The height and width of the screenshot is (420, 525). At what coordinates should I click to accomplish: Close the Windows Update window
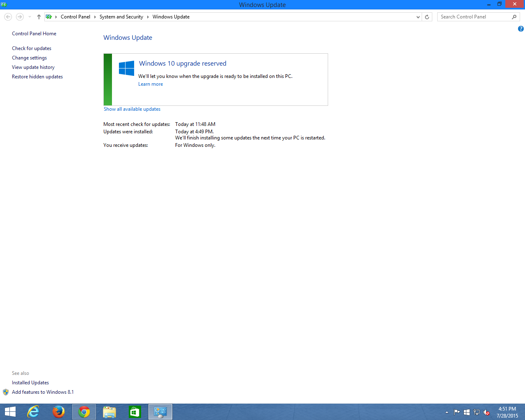515,5
